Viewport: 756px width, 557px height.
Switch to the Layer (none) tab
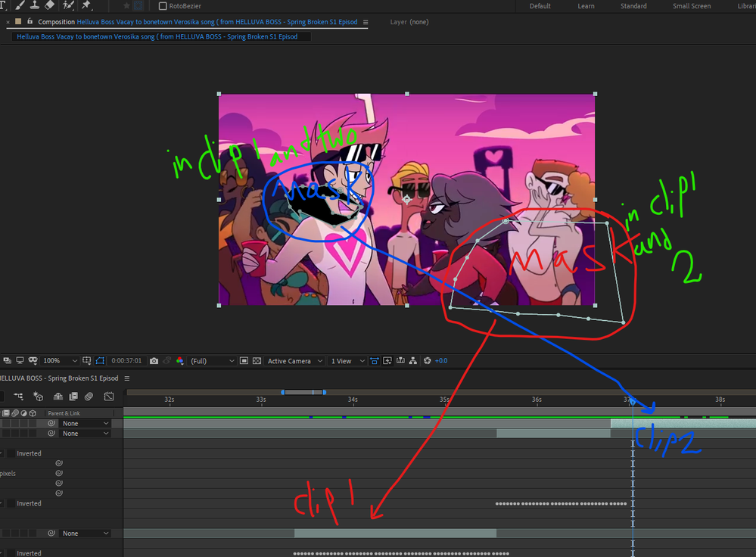pyautogui.click(x=409, y=22)
